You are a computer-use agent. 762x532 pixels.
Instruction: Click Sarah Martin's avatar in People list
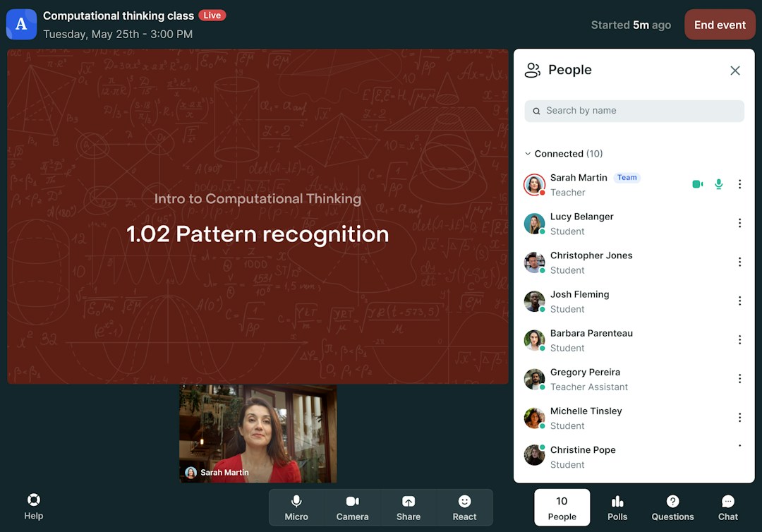point(534,185)
